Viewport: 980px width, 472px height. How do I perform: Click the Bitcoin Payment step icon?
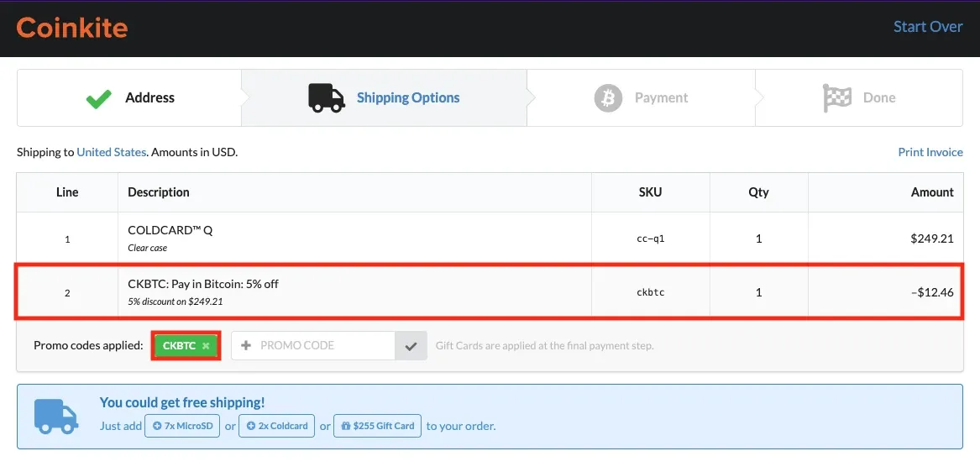(608, 98)
